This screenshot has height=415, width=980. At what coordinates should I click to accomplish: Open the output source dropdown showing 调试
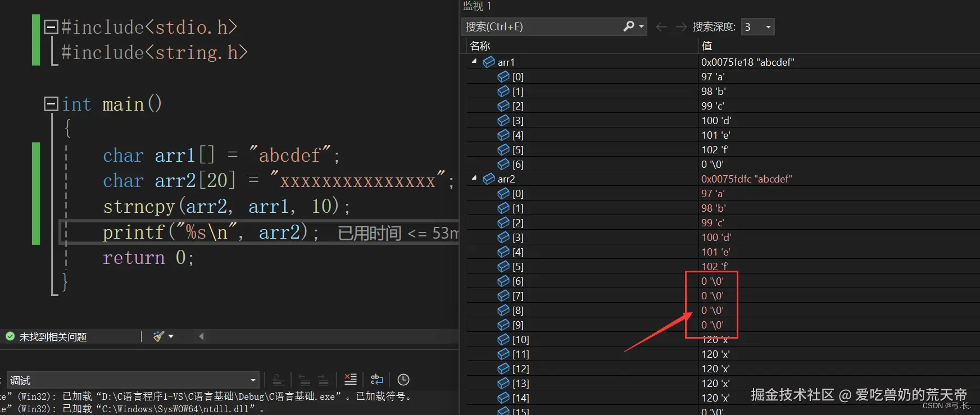[x=133, y=380]
